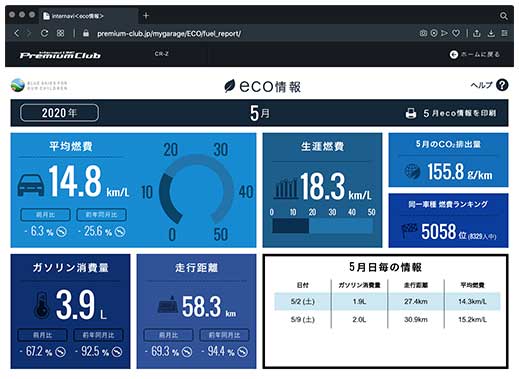Open downloads via the download arrow icon
519x379 pixels.
(x=491, y=33)
